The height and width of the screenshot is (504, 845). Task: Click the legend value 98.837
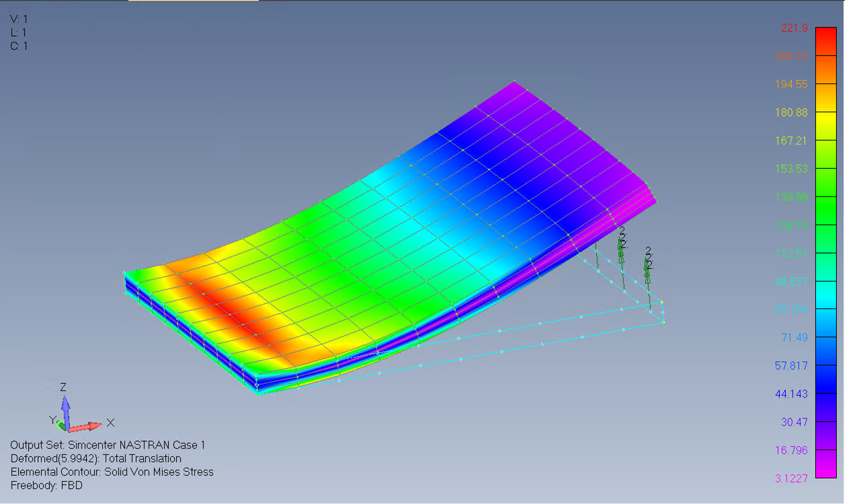point(791,282)
